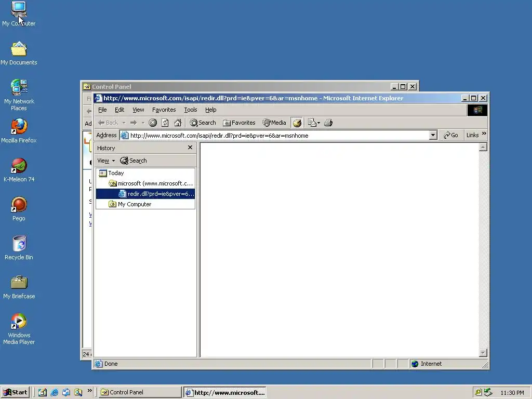532x399 pixels.
Task: Open the Edit menu
Action: 119,110
